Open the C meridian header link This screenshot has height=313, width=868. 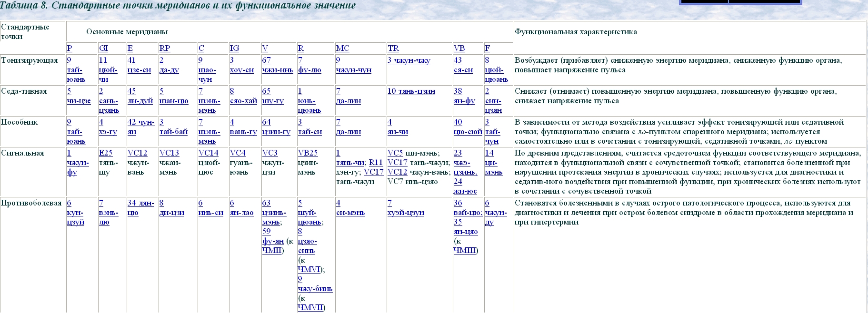(x=201, y=49)
